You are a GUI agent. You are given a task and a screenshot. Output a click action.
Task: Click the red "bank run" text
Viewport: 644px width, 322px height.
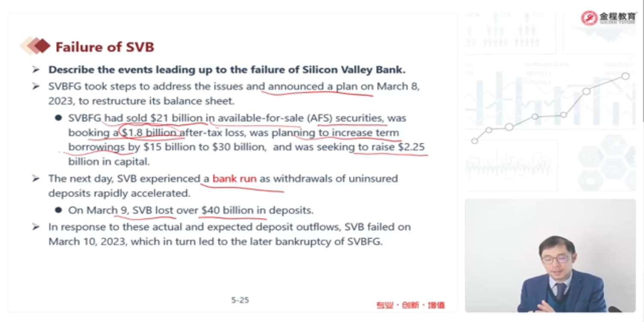point(234,178)
